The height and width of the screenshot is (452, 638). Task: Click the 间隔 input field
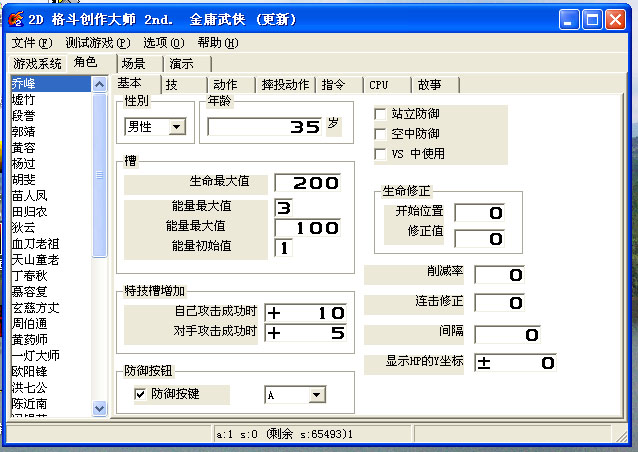(x=507, y=335)
